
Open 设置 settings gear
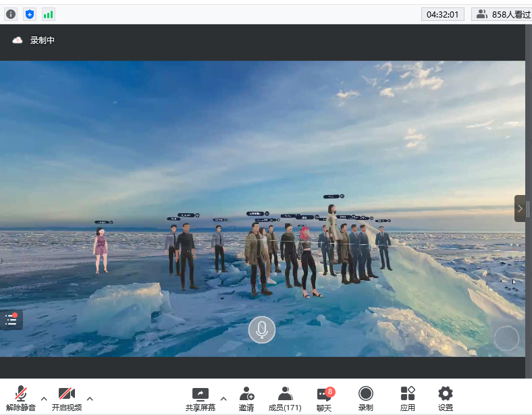446,399
